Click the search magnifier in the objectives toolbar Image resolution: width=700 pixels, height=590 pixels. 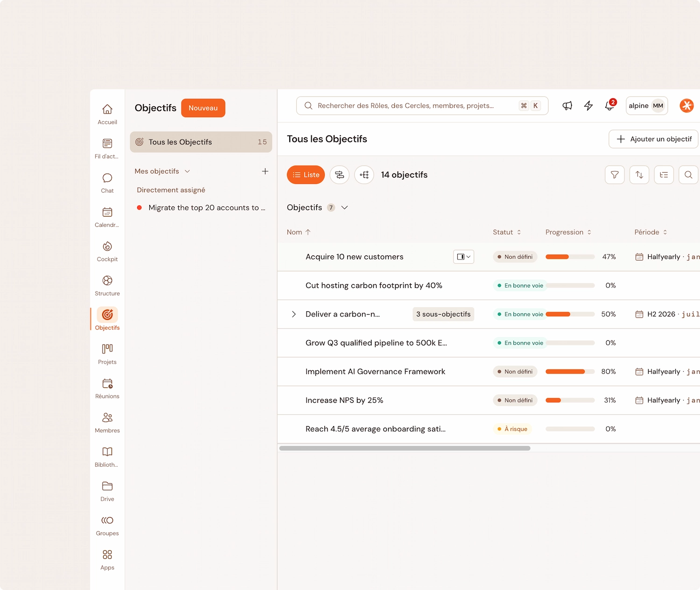[x=688, y=175]
